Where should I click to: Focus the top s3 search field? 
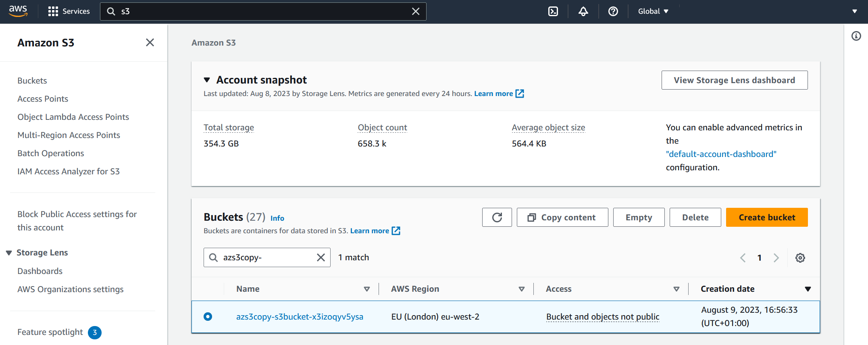tap(263, 11)
